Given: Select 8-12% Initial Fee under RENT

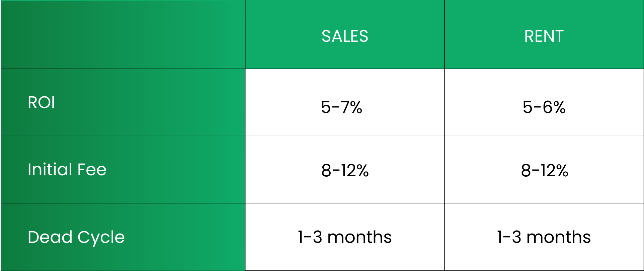Looking at the screenshot, I should click(544, 170).
